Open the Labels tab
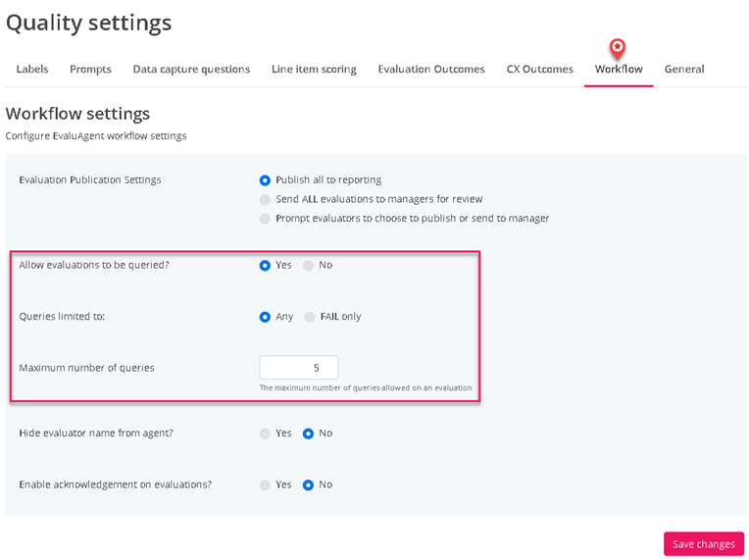The image size is (749, 560). [x=32, y=70]
